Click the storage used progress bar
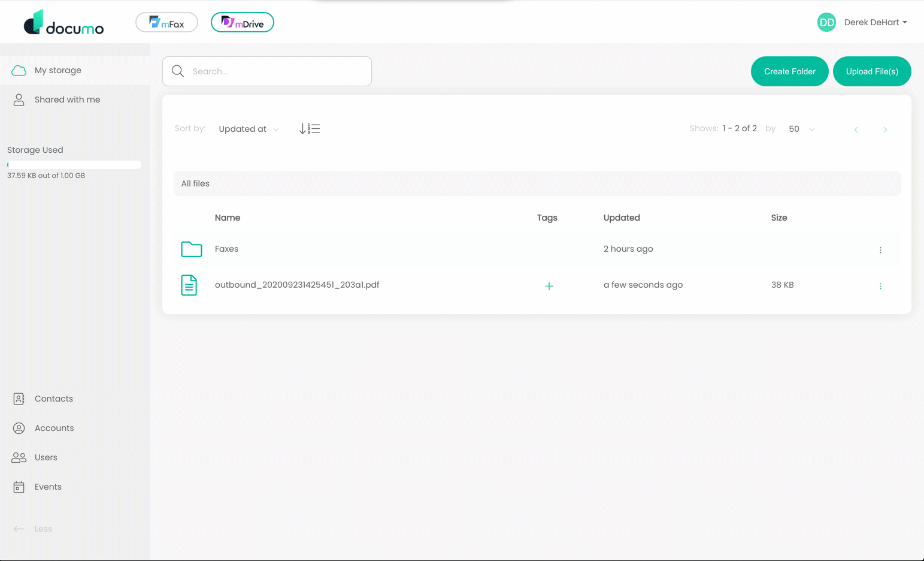 click(74, 164)
